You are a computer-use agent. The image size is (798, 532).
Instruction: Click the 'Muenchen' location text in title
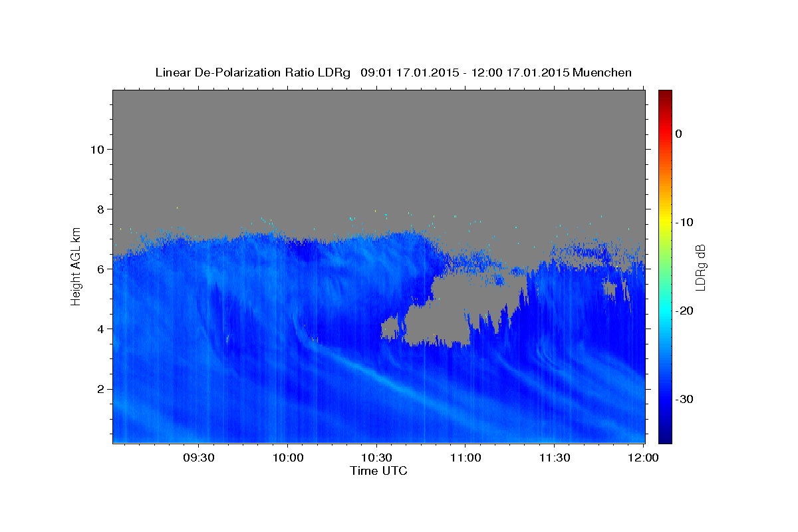(603, 72)
